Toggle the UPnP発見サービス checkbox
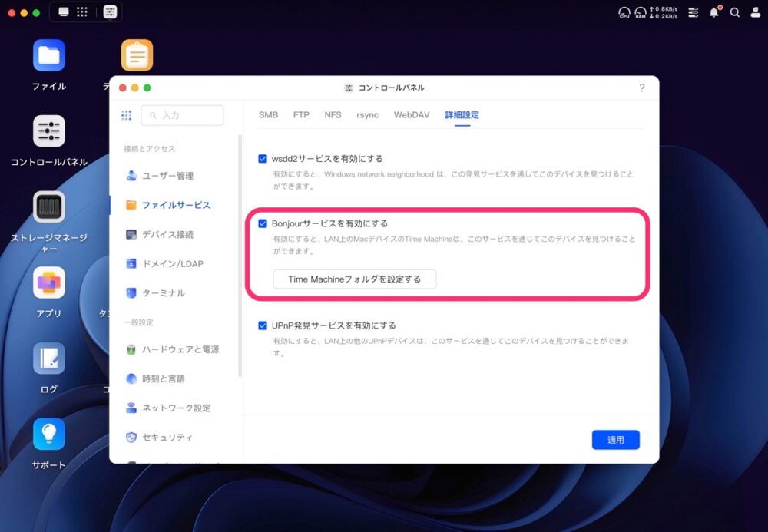This screenshot has height=532, width=768. click(x=263, y=325)
